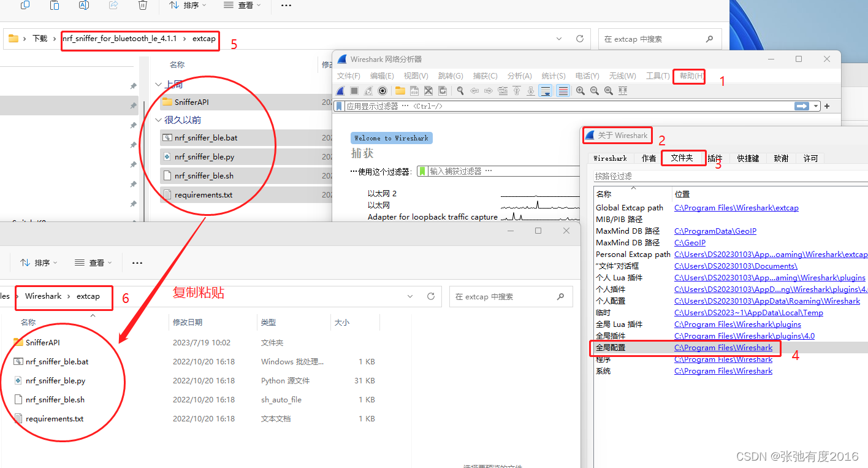Open Personal Extcap path link
The width and height of the screenshot is (868, 468).
pyautogui.click(x=771, y=255)
